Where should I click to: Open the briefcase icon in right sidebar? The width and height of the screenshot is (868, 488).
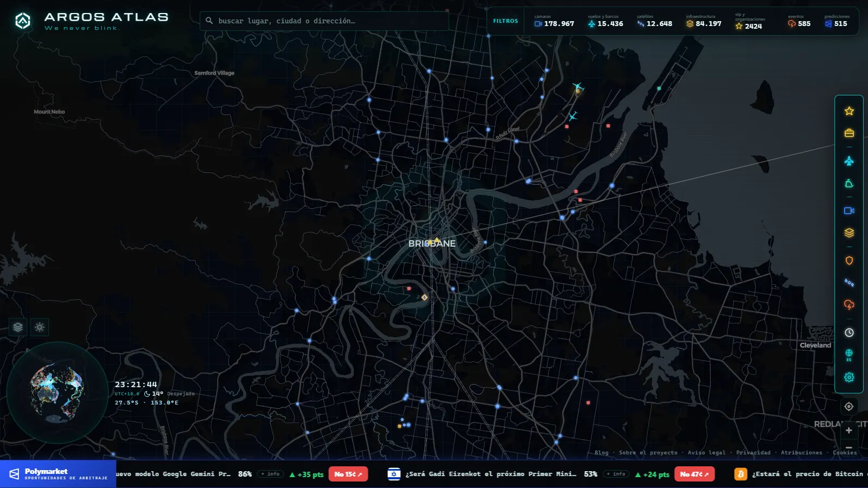coord(849,133)
